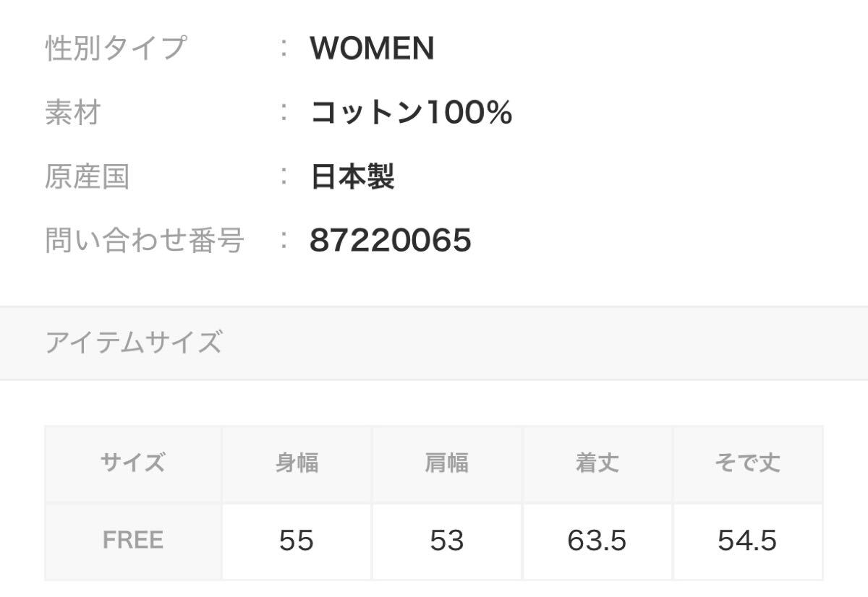Screen dimensions: 868x597
Task: Select the コットン100% material text
Action: click(411, 113)
